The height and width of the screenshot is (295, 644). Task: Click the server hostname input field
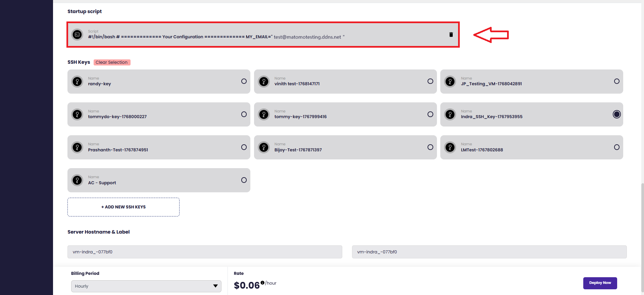point(205,252)
